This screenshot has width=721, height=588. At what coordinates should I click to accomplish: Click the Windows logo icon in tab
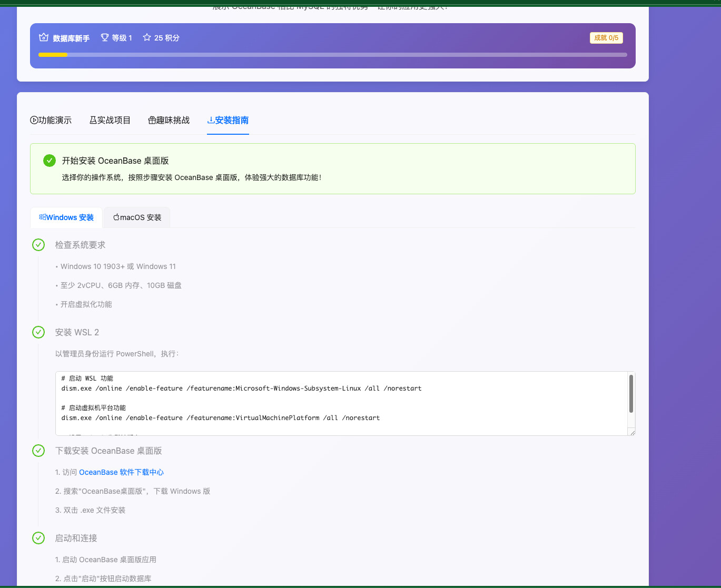43,217
